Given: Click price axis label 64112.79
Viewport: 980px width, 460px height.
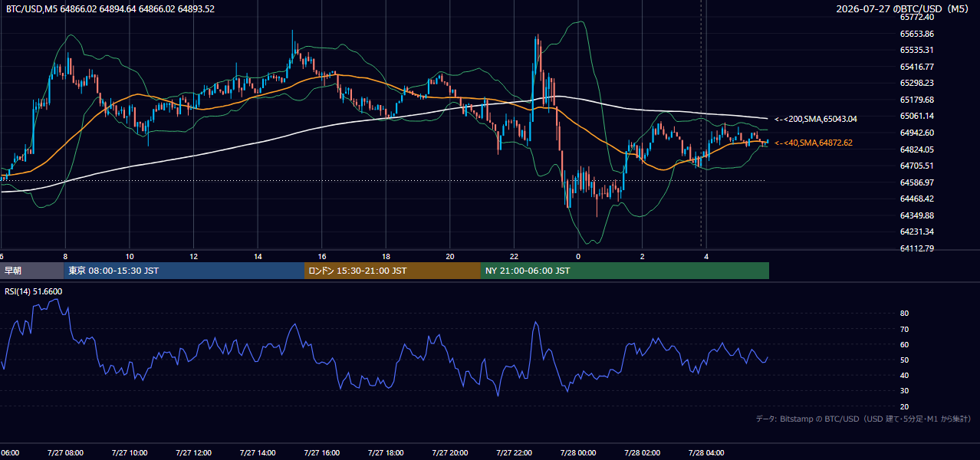Looking at the screenshot, I should tap(917, 248).
